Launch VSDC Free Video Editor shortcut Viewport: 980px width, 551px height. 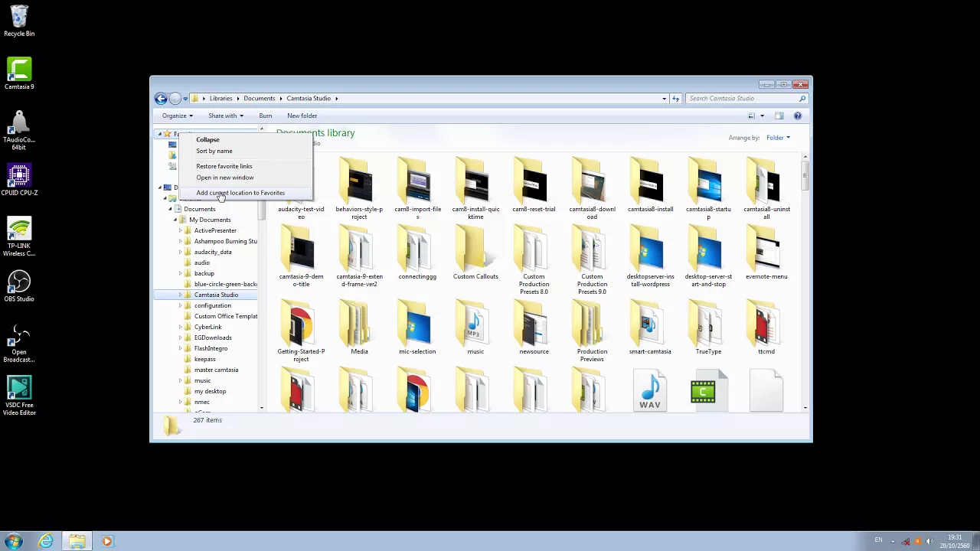pos(19,396)
